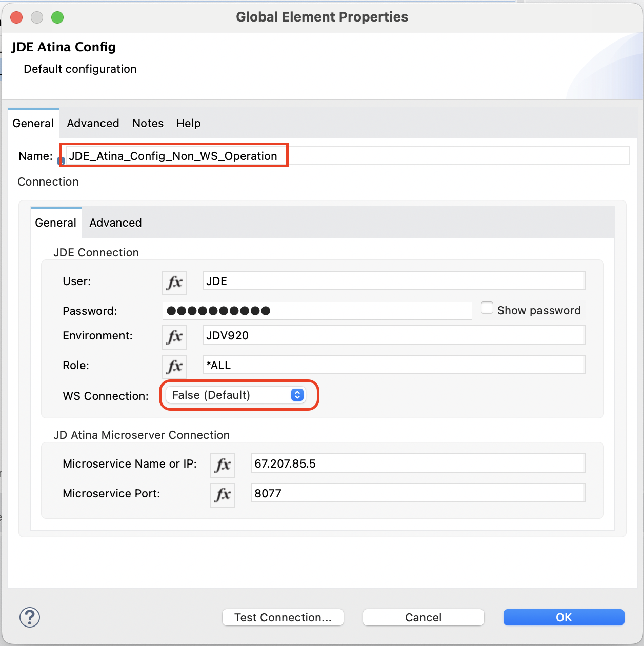Select the Connection section's Advanced tab
Viewport: 644px width, 646px height.
click(115, 223)
